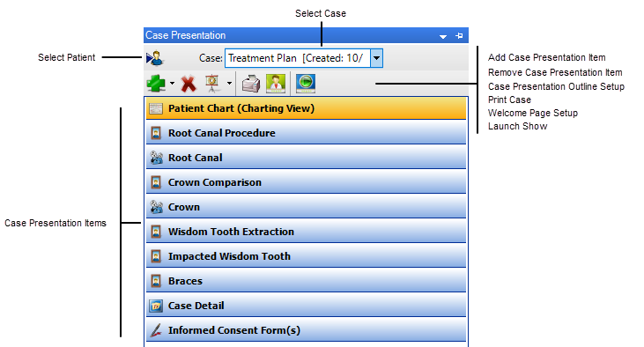644x347 pixels.
Task: Open the Informed Consent Form(s) item
Action: [306, 330]
